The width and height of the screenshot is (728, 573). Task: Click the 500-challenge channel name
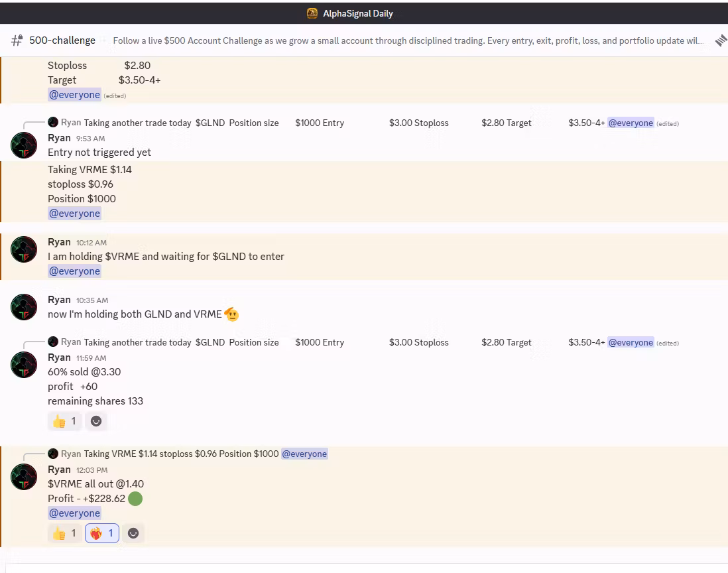(62, 40)
